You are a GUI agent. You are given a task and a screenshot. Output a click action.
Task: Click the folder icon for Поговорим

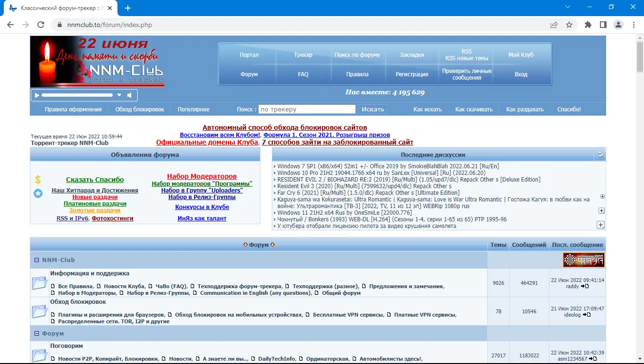click(40, 355)
